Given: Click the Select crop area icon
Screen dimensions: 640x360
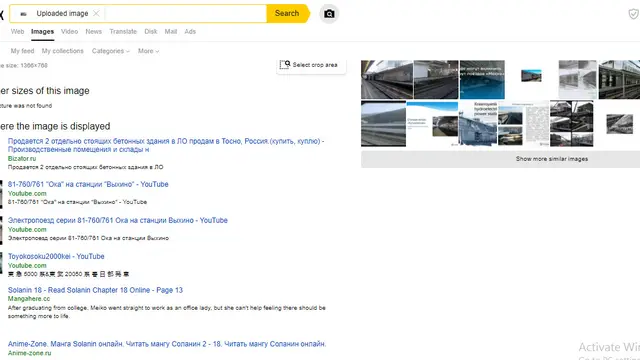Looking at the screenshot, I should 284,64.
